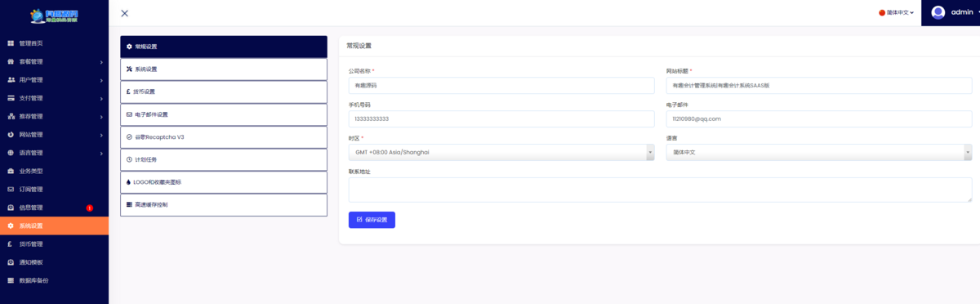Click the 用户管理 users icon
The image size is (980, 304).
(11, 80)
